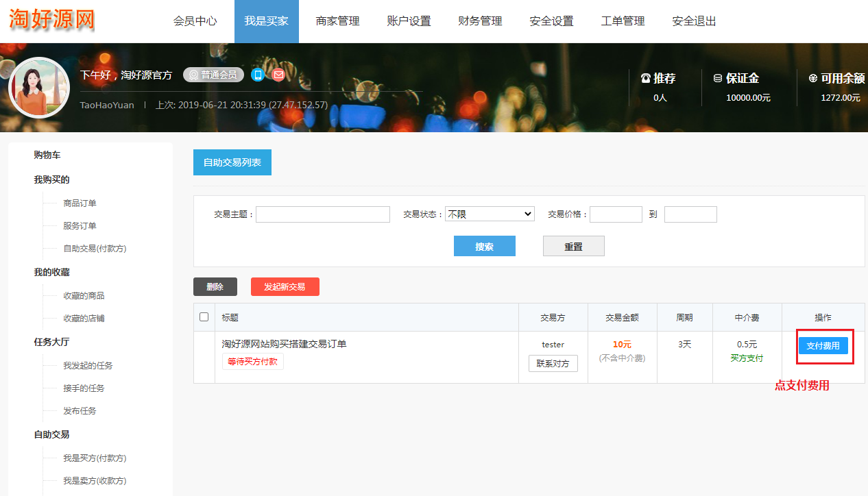Click the 联系对方 button
868x496 pixels.
point(553,364)
